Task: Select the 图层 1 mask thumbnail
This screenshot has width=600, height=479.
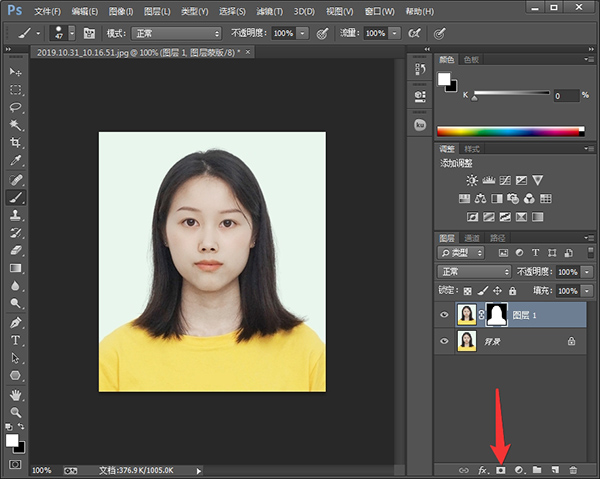Action: (497, 314)
